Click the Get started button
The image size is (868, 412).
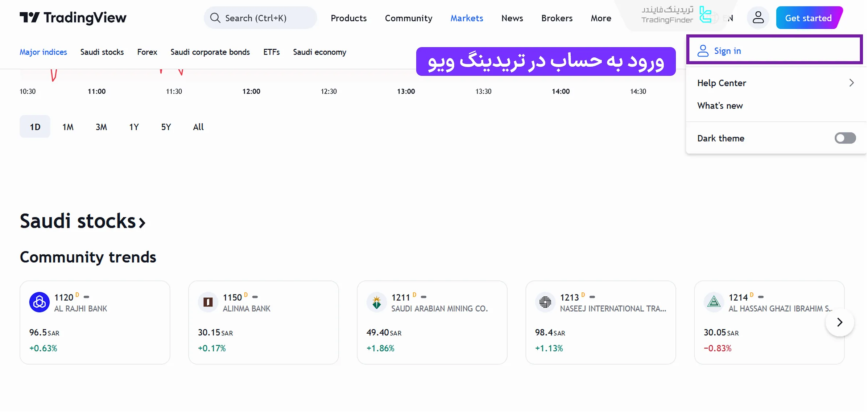(x=809, y=18)
